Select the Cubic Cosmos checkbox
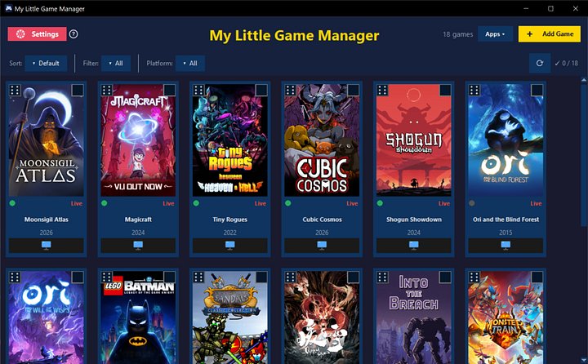588x364 pixels. (354, 91)
